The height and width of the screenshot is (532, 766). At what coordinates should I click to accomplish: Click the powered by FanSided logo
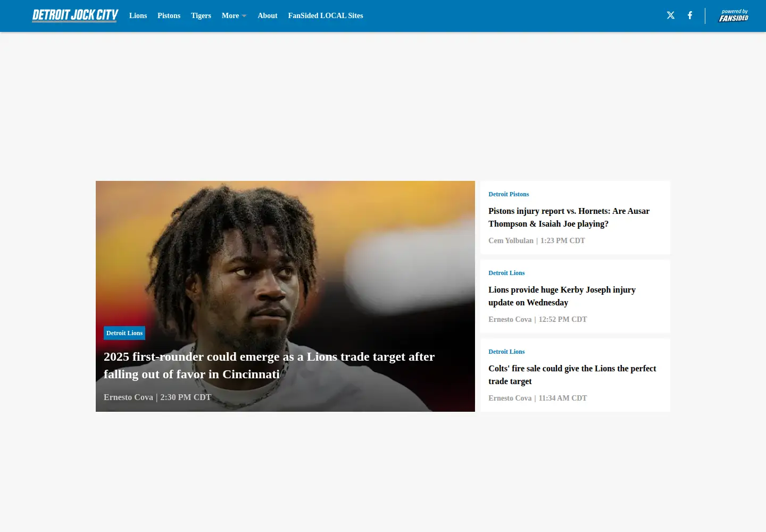pyautogui.click(x=734, y=15)
